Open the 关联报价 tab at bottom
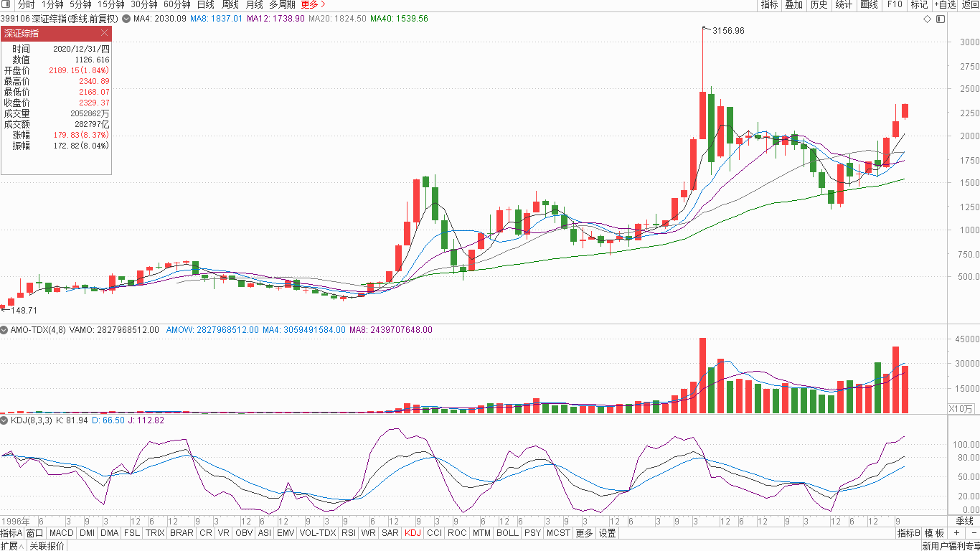 click(47, 546)
